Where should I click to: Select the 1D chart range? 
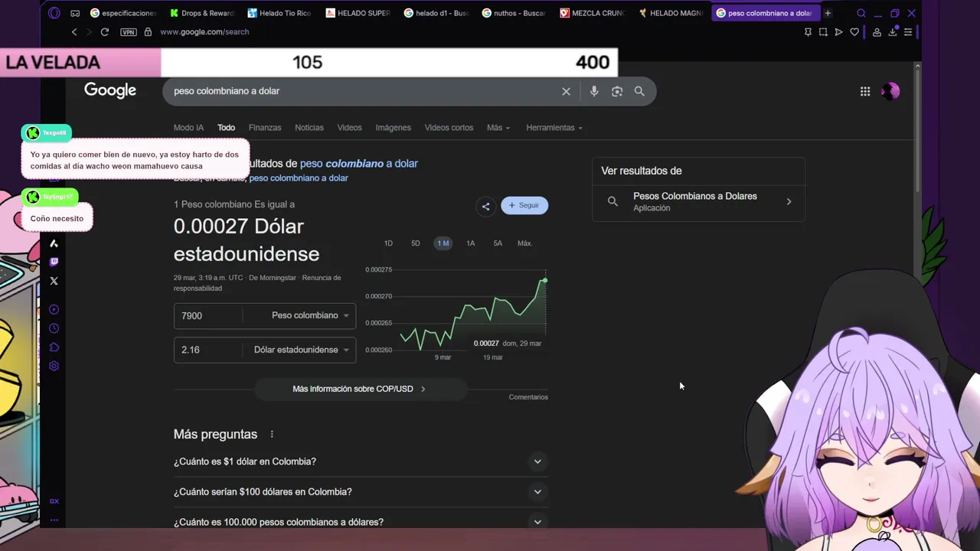click(388, 243)
